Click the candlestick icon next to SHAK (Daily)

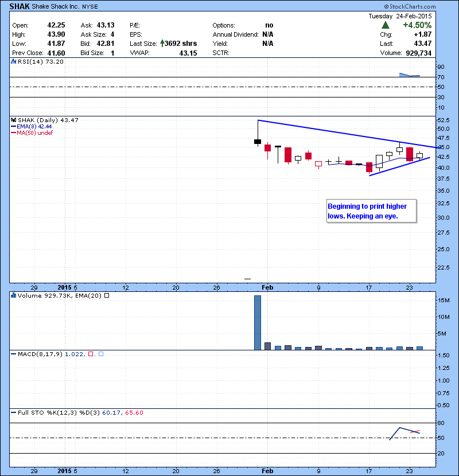coord(13,120)
